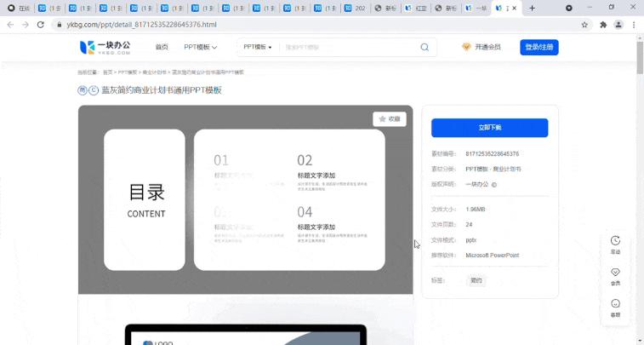The image size is (644, 345).
Task: Click the file format value pptx
Action: coord(470,239)
